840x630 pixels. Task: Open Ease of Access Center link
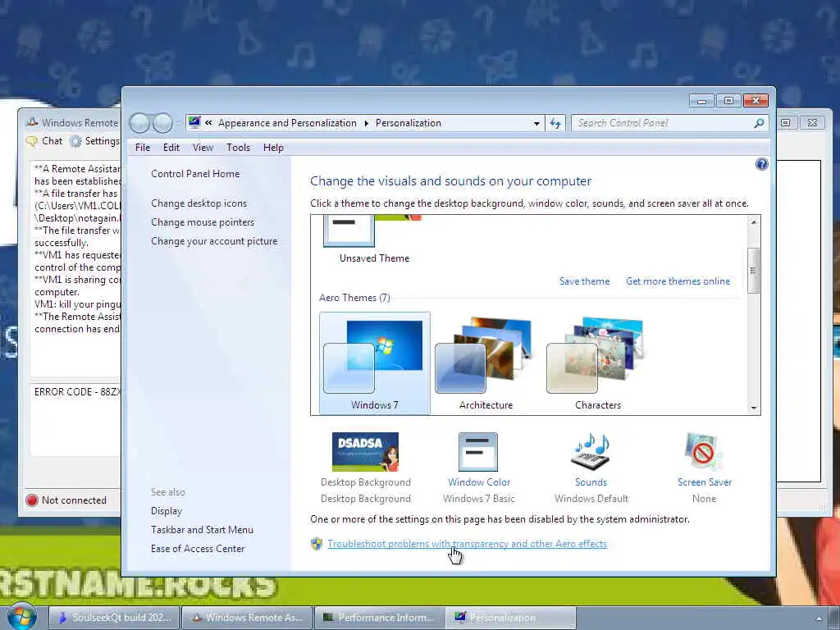click(198, 549)
